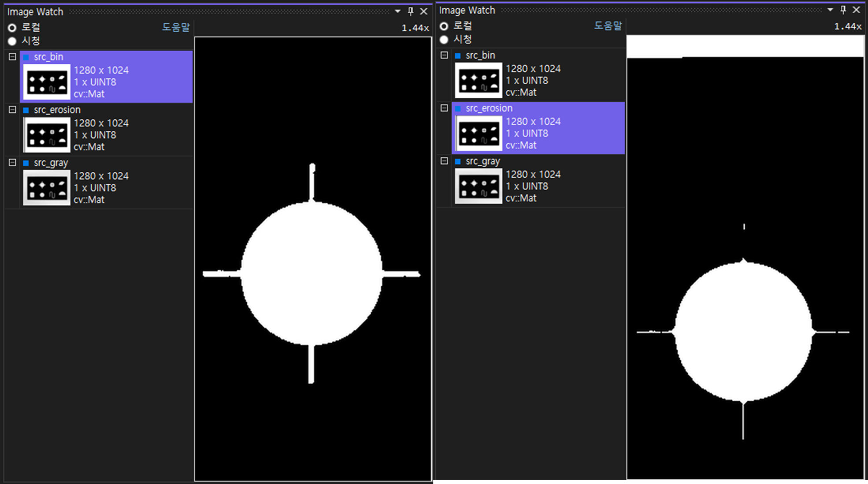This screenshot has height=484, width=868.
Task: Open 도움말 link in left panel
Action: [x=175, y=27]
